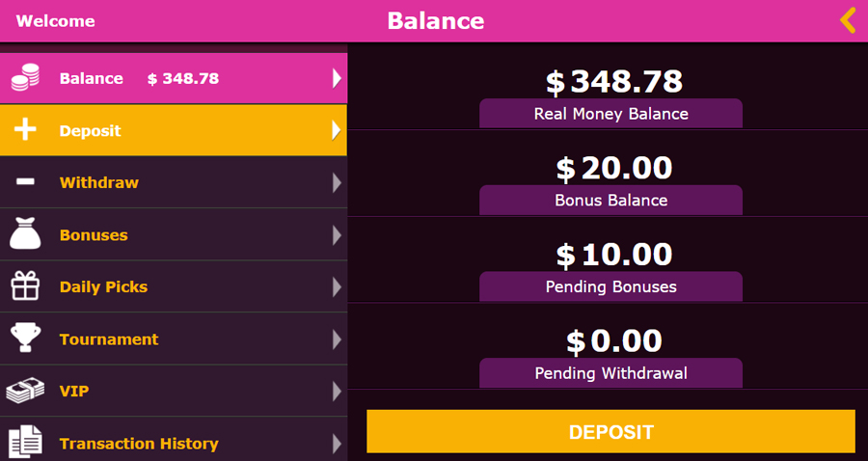Click the money bag Bonuses icon

[x=26, y=234]
